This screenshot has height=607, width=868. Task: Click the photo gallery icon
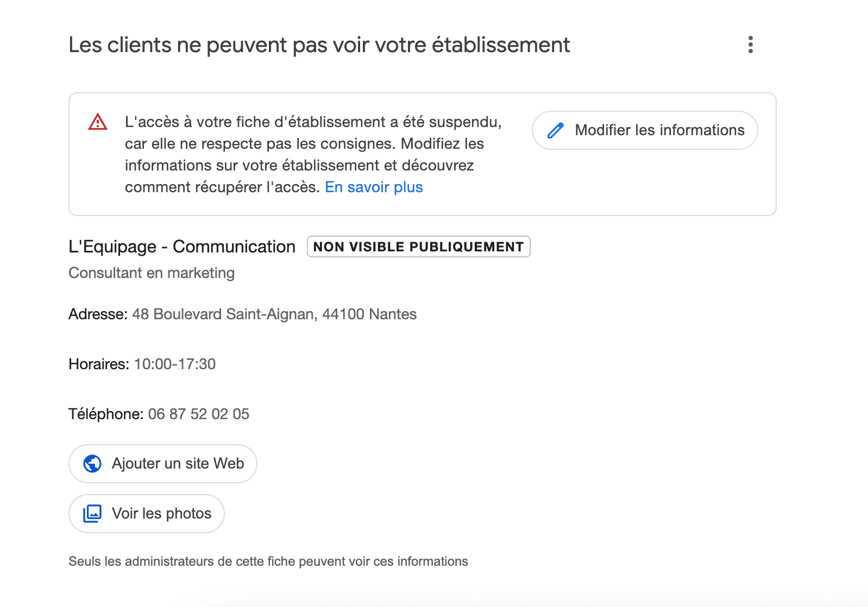pos(92,514)
